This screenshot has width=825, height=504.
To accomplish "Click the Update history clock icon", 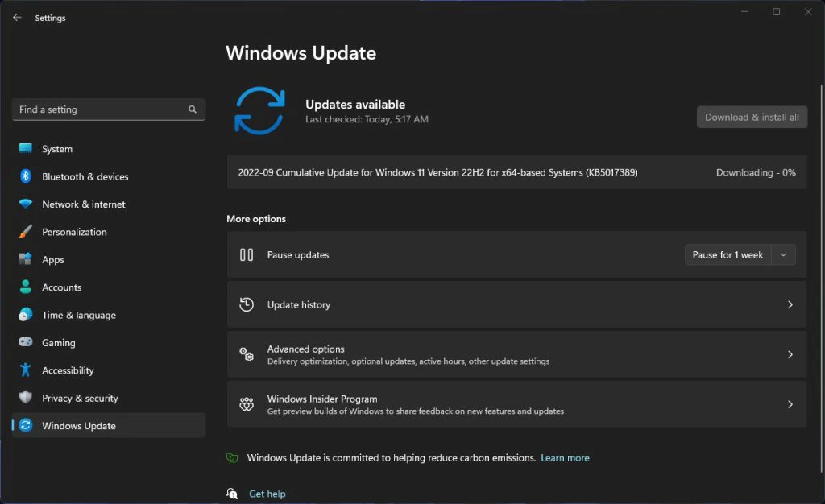I will pos(247,305).
